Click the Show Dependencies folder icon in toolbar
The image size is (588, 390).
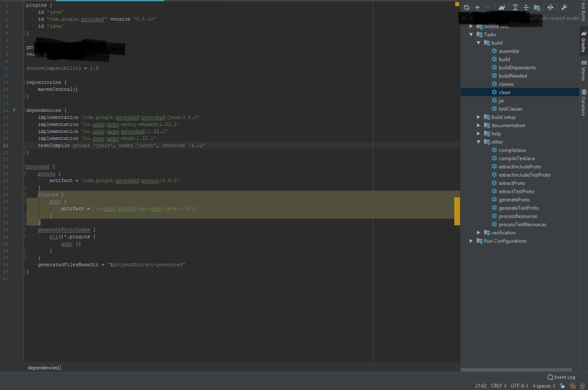pyautogui.click(x=537, y=7)
